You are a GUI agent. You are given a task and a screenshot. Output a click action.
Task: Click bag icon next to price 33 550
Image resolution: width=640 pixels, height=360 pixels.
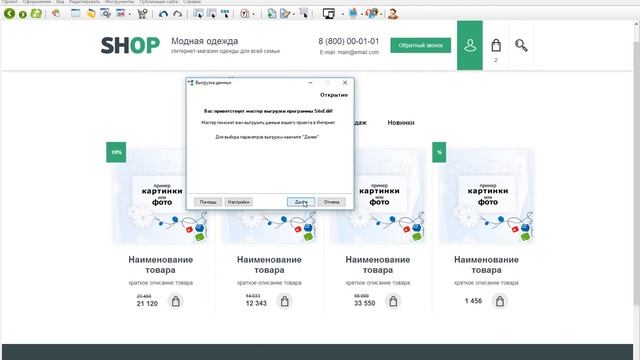point(393,301)
